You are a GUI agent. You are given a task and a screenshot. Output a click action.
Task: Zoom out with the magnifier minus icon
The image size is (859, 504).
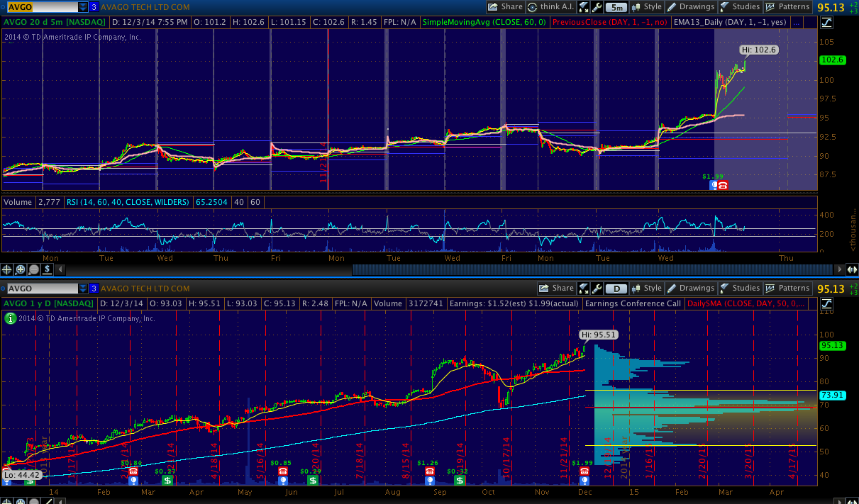click(x=33, y=269)
